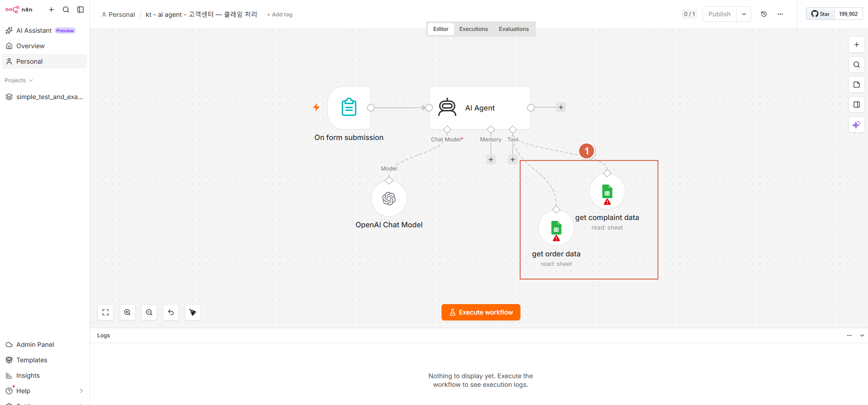Click Execute workflow button

pos(481,312)
